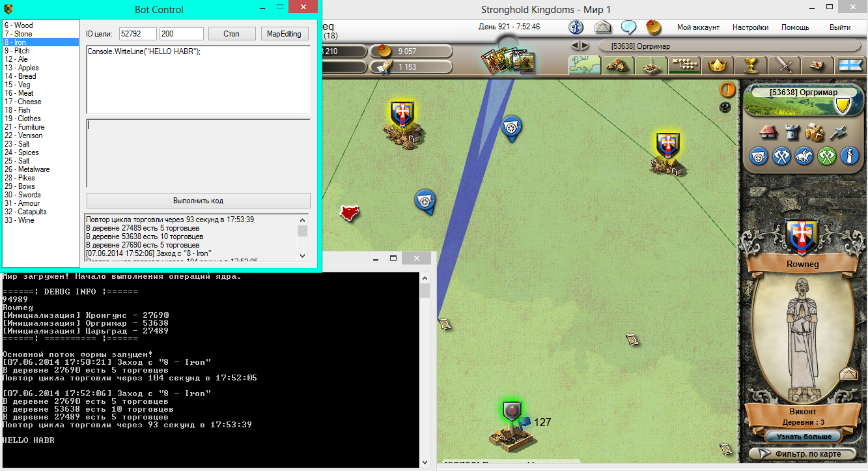Screen dimensions: 868x471
Task: Open the crown rank tab
Action: [718, 65]
